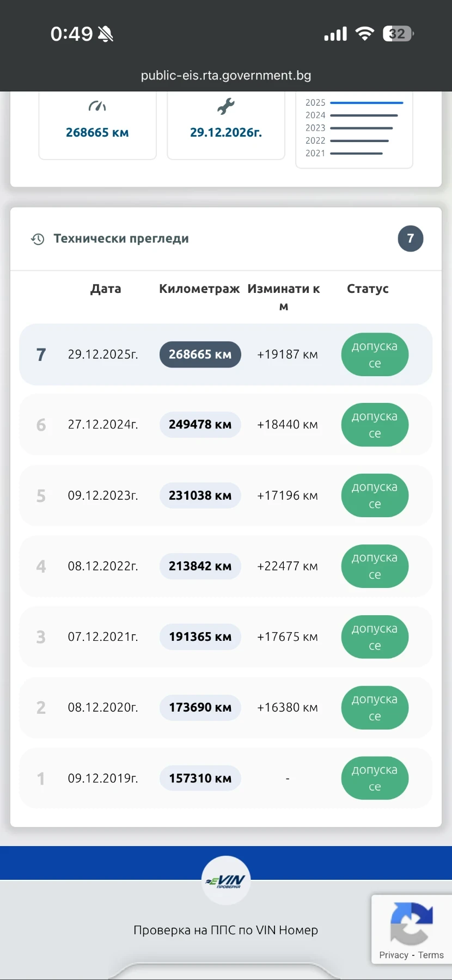
Task: Open the reCAPTCHA Privacy link
Action: [393, 955]
